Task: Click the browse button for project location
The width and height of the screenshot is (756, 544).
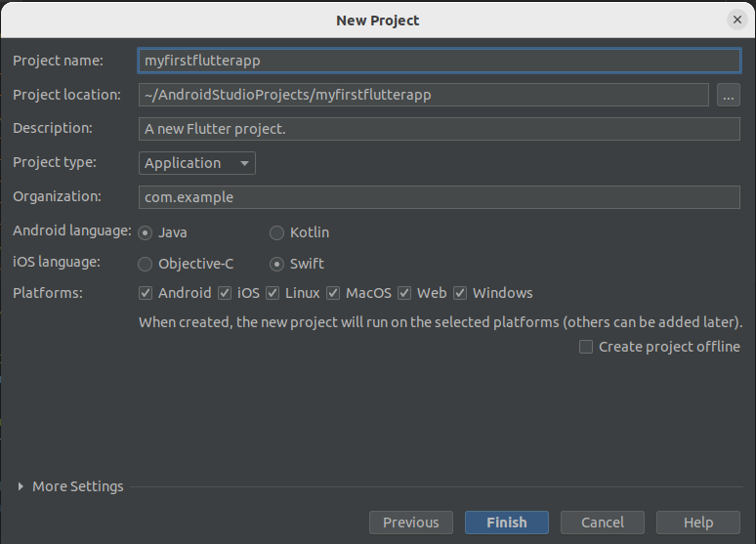Action: point(728,95)
